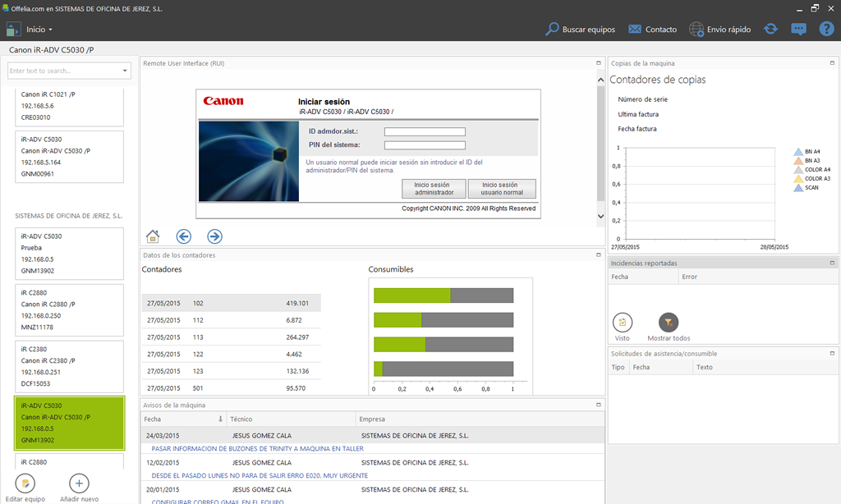The image size is (841, 504).
Task: Click the ID admdor.sist. input field
Action: (425, 131)
